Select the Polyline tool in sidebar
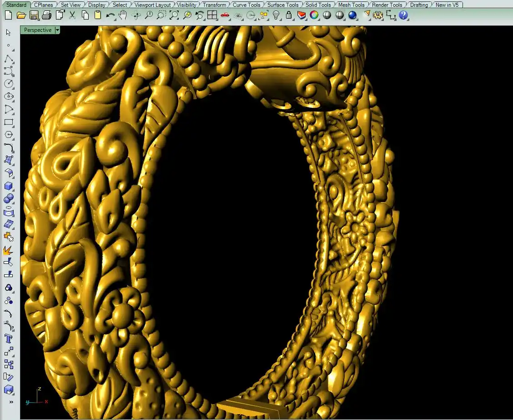 pyautogui.click(x=9, y=59)
